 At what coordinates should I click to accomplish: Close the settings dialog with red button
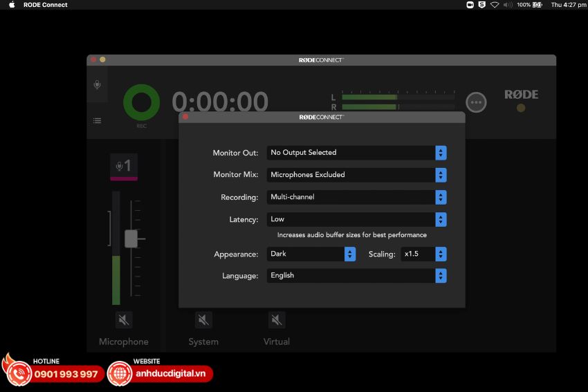185,117
